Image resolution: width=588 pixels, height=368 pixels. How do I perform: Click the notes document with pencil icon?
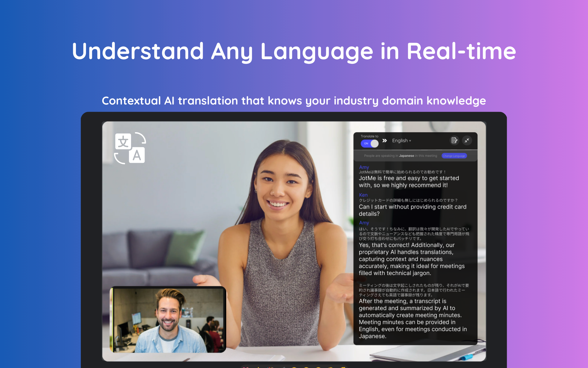point(454,140)
